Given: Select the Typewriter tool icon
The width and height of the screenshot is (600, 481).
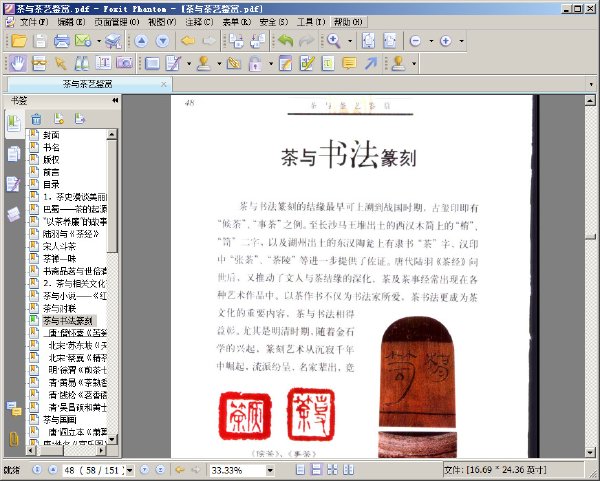Looking at the screenshot, I should 328,63.
